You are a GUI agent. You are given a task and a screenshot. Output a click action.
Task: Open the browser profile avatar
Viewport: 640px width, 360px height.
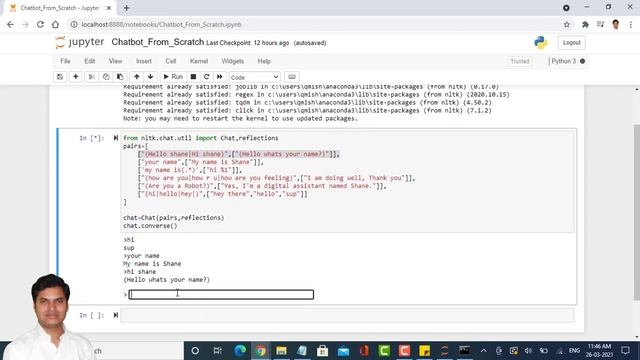pyautogui.click(x=616, y=24)
